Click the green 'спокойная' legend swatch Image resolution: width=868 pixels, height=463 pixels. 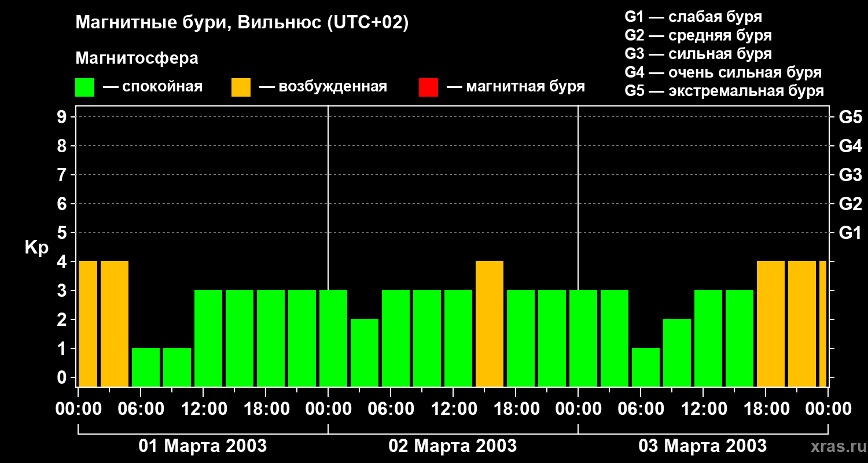click(85, 87)
